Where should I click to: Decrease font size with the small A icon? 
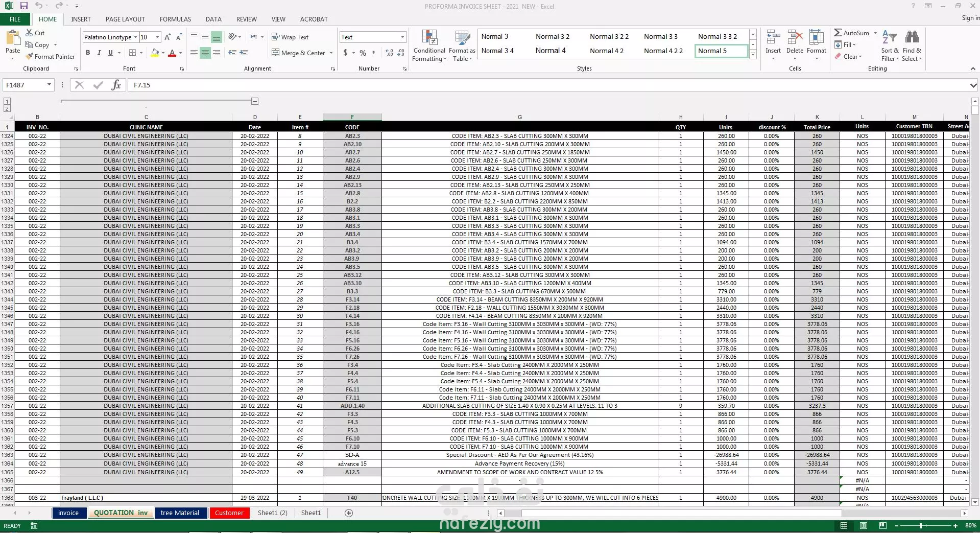pos(179,37)
